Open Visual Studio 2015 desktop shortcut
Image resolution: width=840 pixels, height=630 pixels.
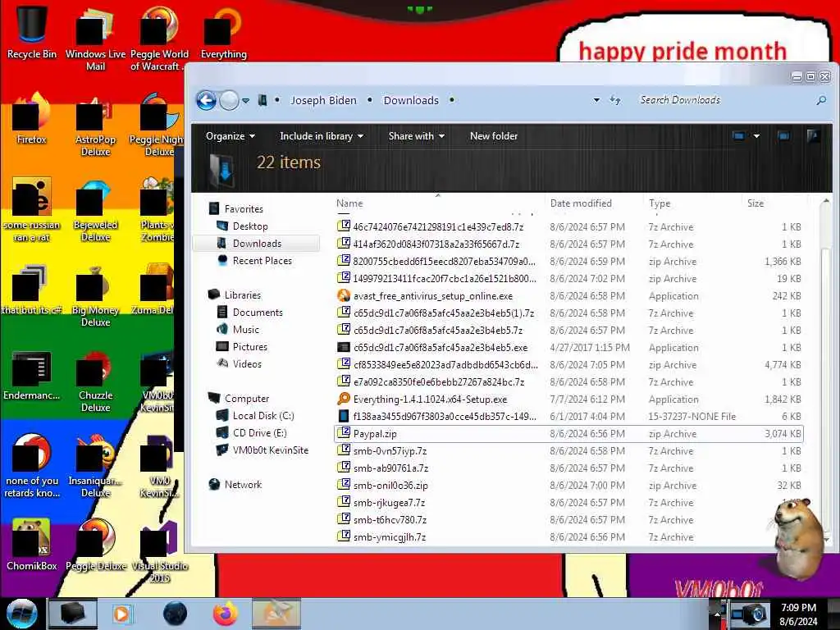pyautogui.click(x=159, y=550)
